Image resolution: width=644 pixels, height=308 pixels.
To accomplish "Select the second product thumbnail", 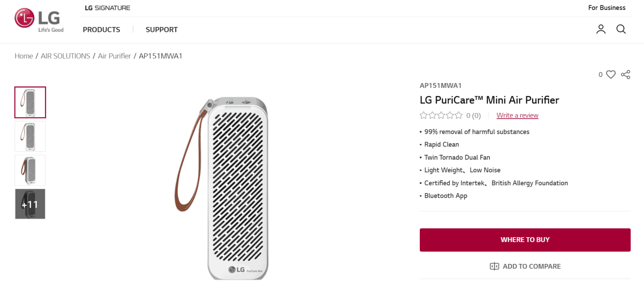I will pos(30,136).
